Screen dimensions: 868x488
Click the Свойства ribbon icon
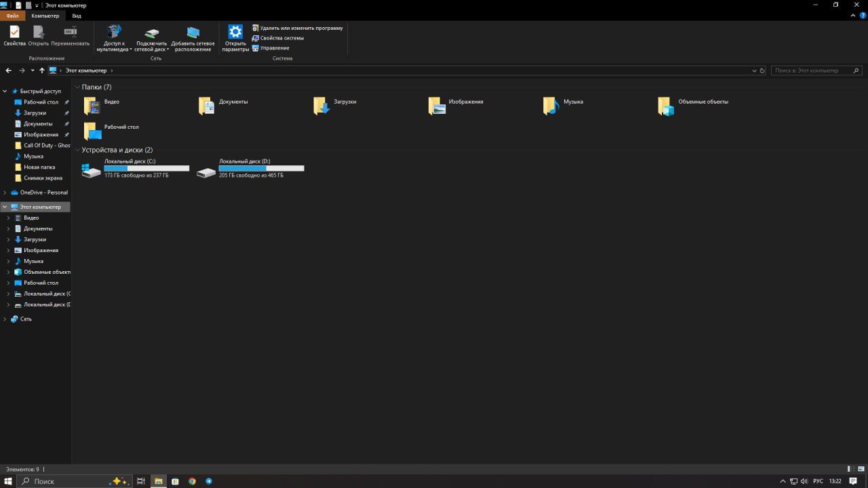click(14, 31)
